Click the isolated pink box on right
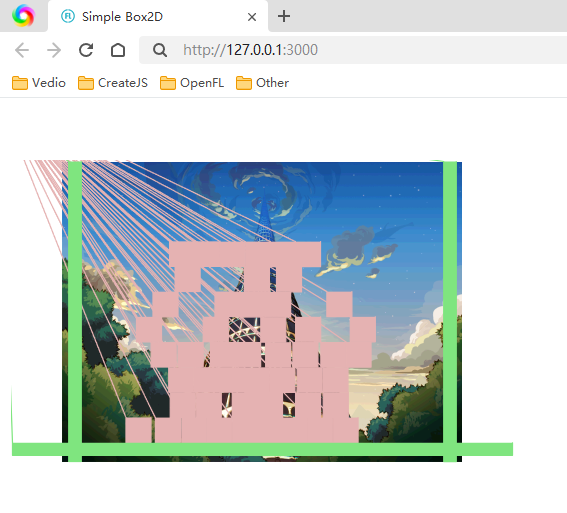Viewport: 567px width, 513px height. click(339, 304)
